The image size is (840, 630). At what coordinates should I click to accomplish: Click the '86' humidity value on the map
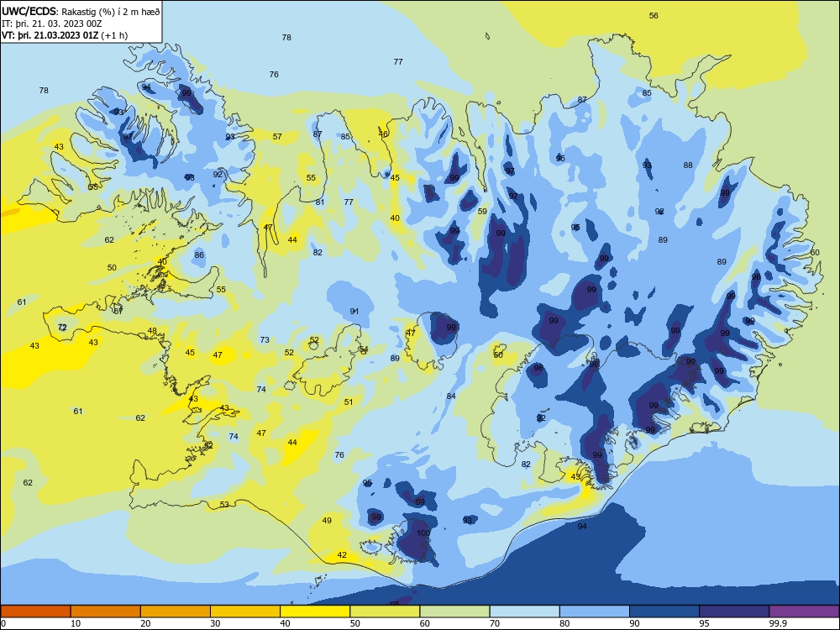[199, 255]
